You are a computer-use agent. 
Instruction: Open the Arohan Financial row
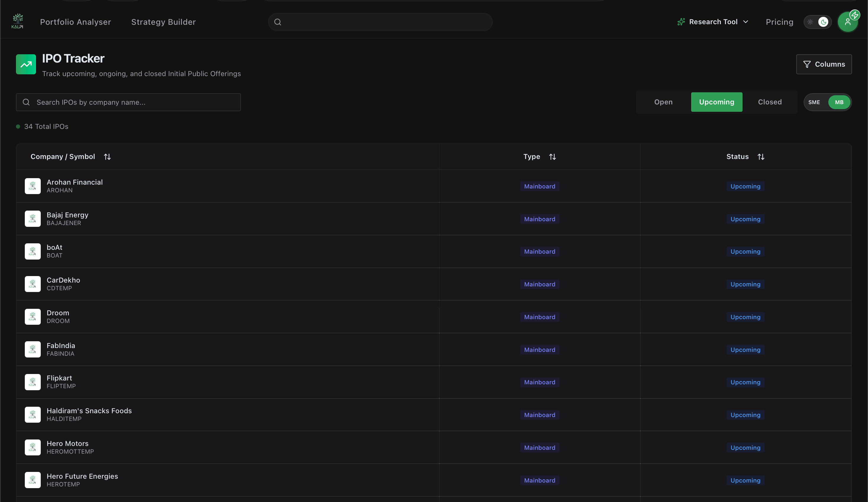pos(434,186)
